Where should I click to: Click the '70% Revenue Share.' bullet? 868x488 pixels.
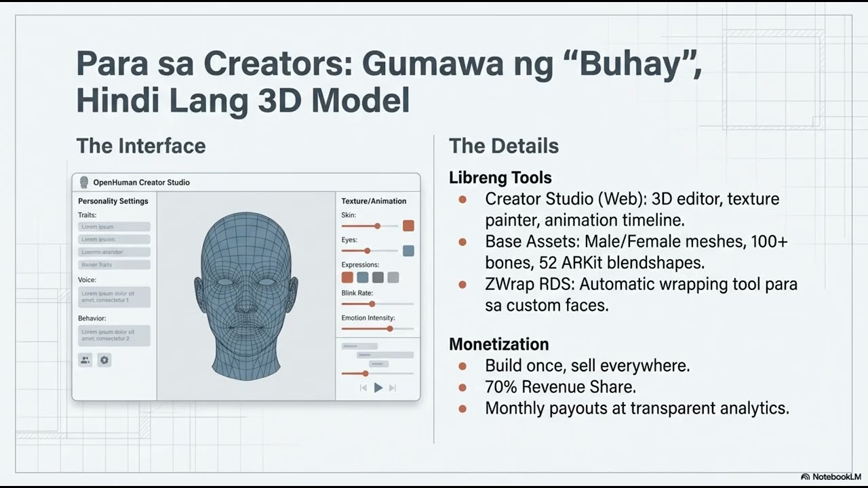point(560,387)
